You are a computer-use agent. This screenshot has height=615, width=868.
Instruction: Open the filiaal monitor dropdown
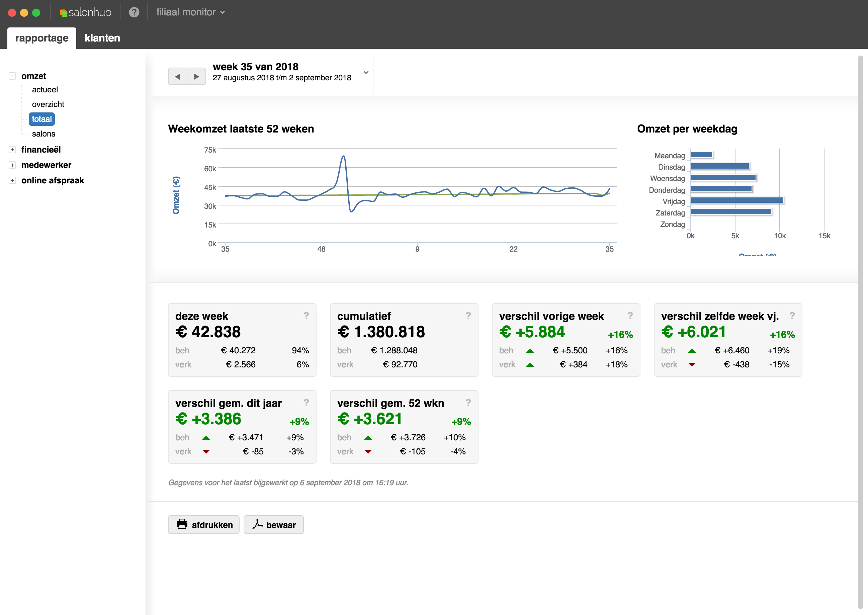[190, 12]
